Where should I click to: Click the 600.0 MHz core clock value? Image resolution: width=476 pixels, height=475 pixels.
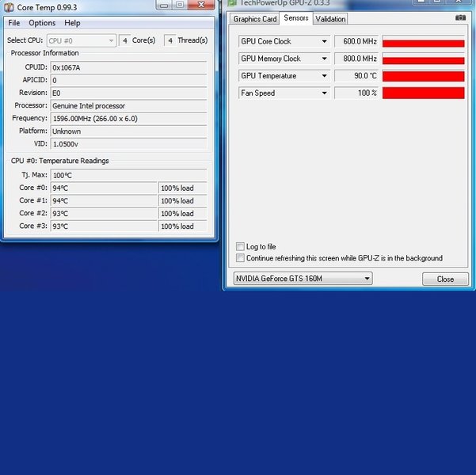pos(356,41)
